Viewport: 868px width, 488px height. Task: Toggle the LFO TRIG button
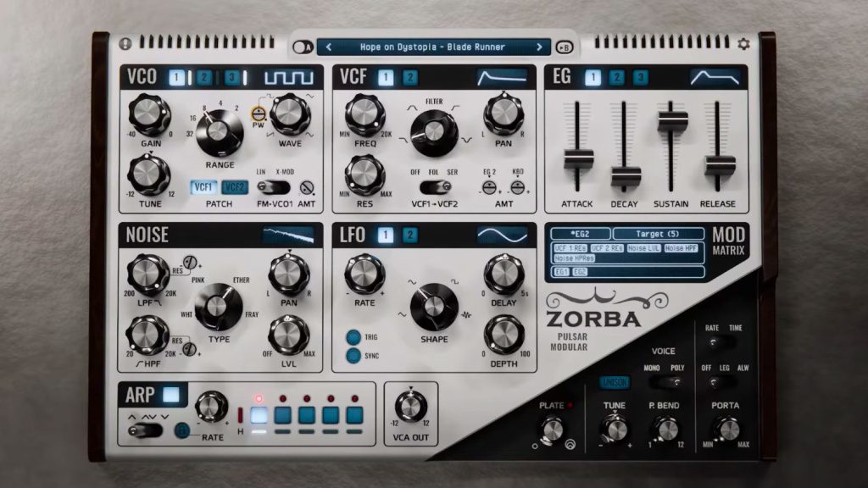(353, 337)
